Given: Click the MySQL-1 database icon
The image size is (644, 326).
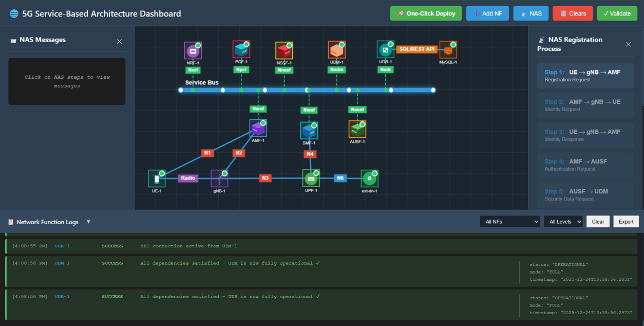Looking at the screenshot, I should [448, 50].
